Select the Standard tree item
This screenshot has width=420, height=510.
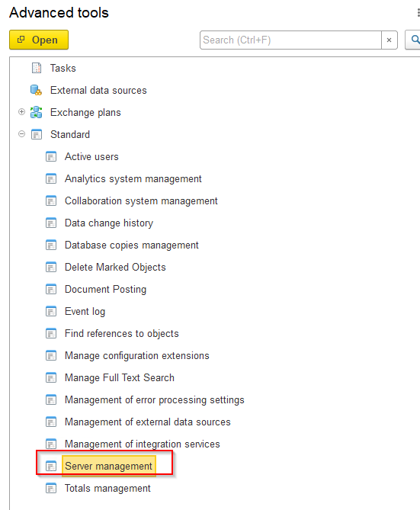tap(70, 134)
